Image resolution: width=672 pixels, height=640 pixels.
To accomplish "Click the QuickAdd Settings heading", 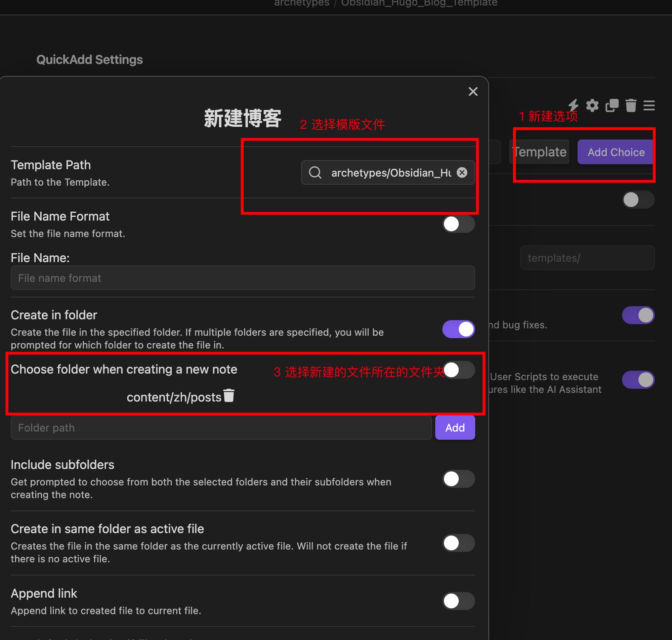I will point(90,60).
